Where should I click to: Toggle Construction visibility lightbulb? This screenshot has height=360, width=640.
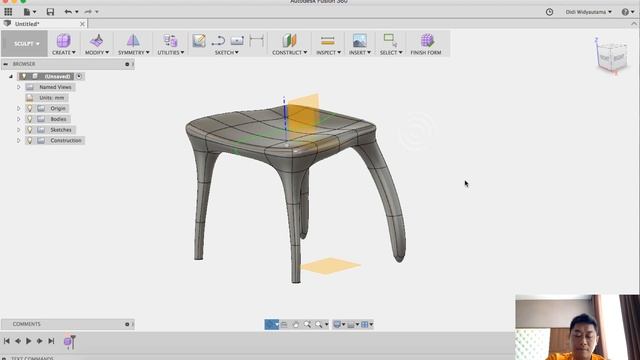coord(29,140)
